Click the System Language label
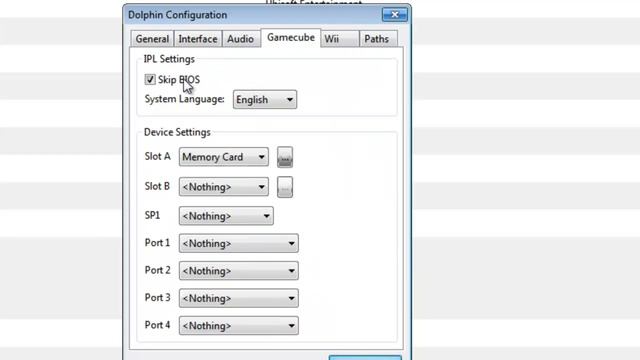640x360 pixels. click(184, 99)
